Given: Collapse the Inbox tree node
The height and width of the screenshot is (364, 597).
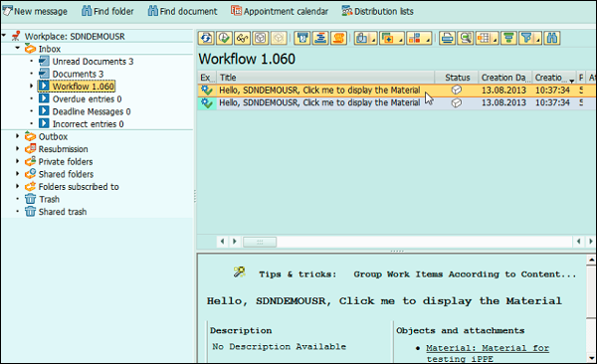Looking at the screenshot, I should click(18, 48).
